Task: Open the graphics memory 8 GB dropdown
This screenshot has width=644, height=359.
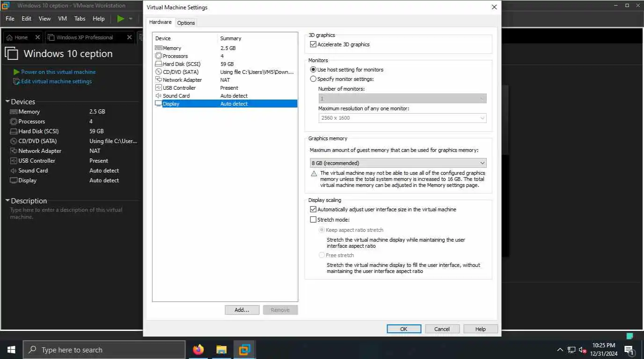Action: 398,163
